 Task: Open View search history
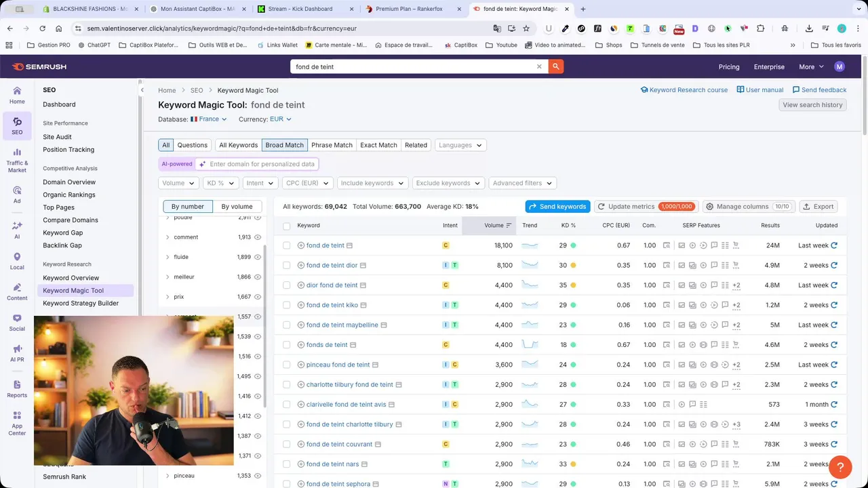(812, 105)
